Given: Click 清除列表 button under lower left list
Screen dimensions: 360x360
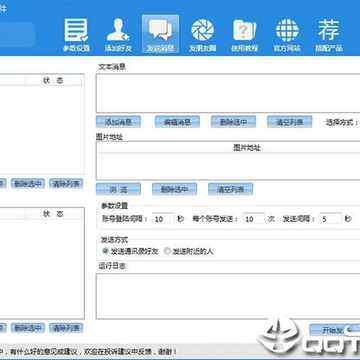Looking at the screenshot, I should pyautogui.click(x=66, y=328).
